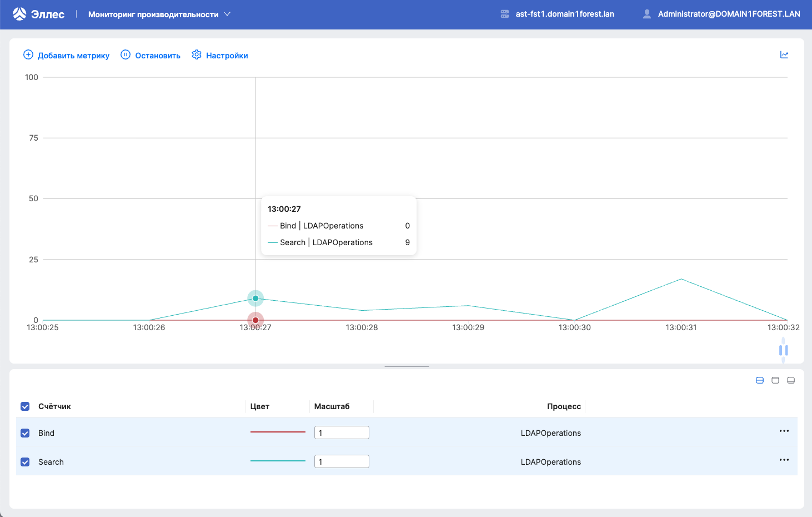This screenshot has width=812, height=517.
Task: Open Настройки via the gear icon
Action: (196, 54)
